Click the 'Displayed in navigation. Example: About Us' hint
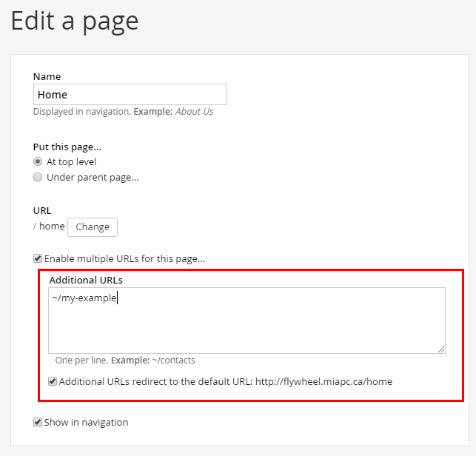The image size is (476, 456). tap(123, 112)
